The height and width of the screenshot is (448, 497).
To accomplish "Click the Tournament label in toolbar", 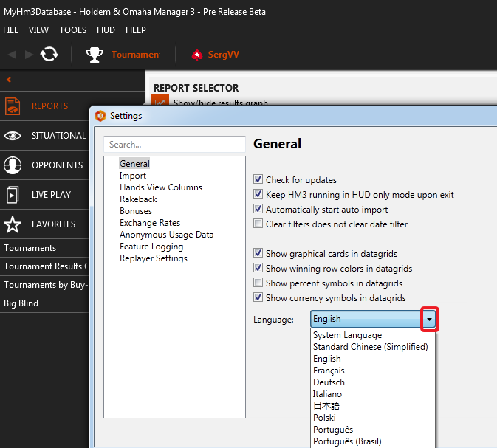I will point(136,55).
